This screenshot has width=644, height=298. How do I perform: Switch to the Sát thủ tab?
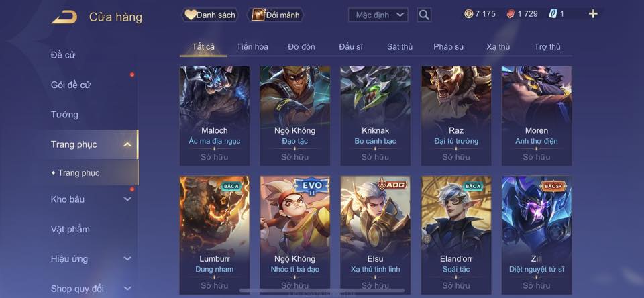(x=400, y=47)
